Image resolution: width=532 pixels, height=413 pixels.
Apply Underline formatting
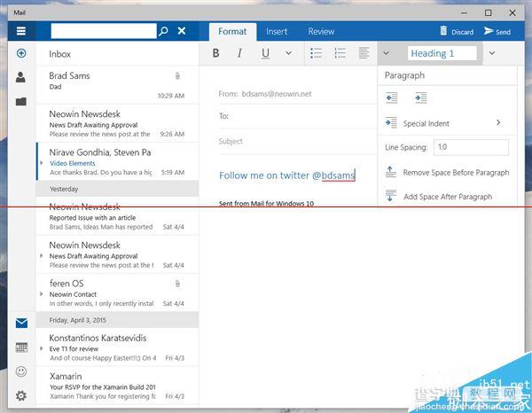(265, 53)
